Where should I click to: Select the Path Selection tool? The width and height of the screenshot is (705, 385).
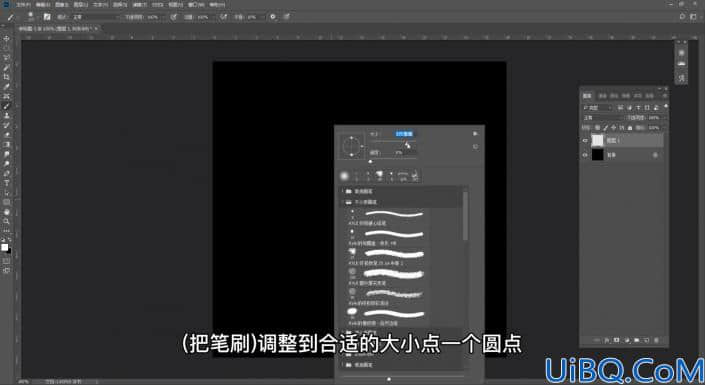(x=6, y=192)
